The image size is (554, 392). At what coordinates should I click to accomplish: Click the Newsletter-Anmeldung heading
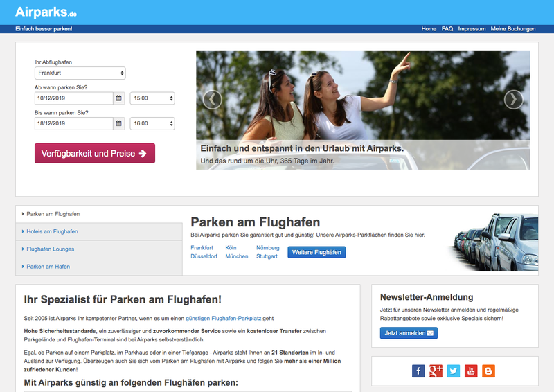[x=427, y=297]
